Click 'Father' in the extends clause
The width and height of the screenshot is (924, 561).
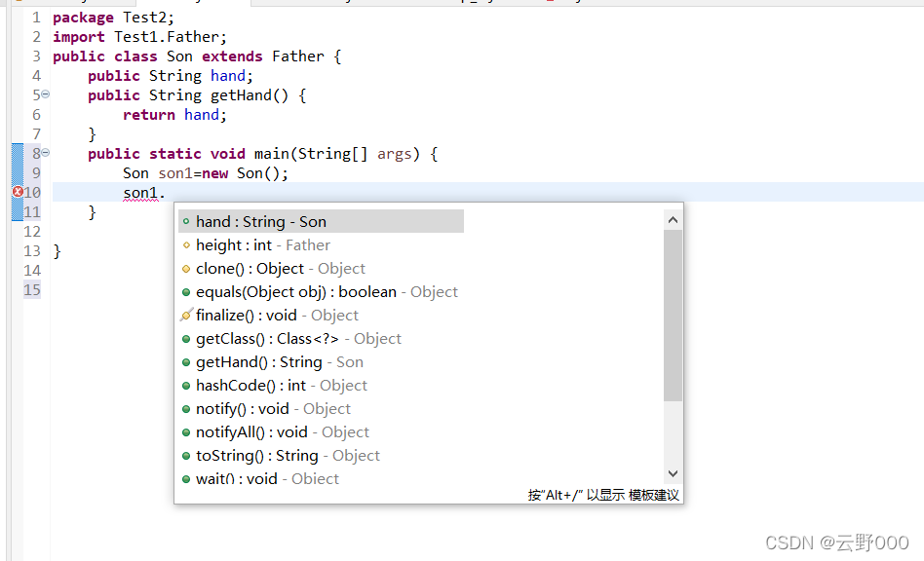(x=298, y=56)
